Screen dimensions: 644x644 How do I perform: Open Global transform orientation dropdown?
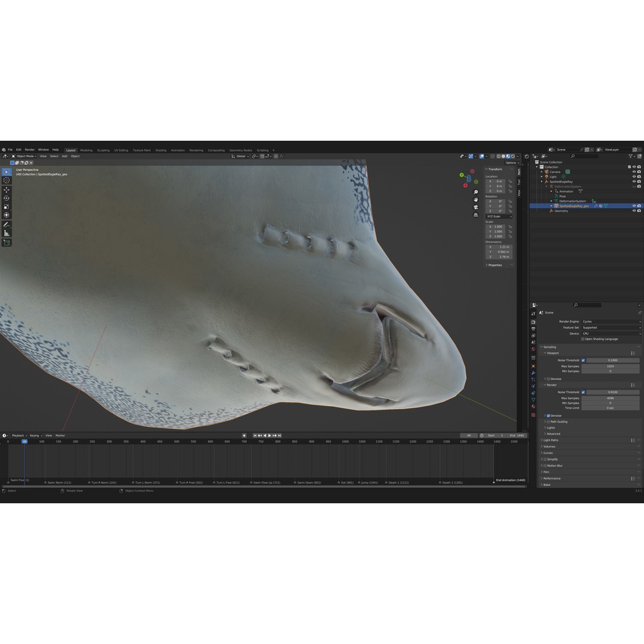(240, 156)
